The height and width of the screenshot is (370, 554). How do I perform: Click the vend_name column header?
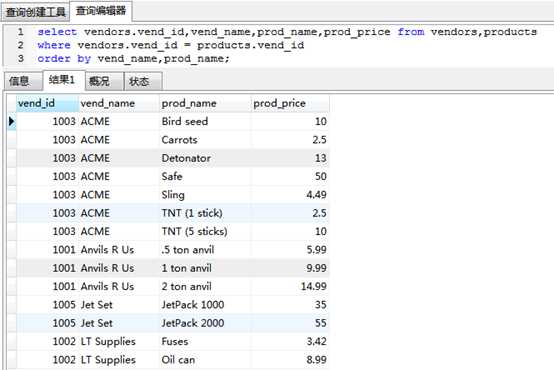pos(119,103)
